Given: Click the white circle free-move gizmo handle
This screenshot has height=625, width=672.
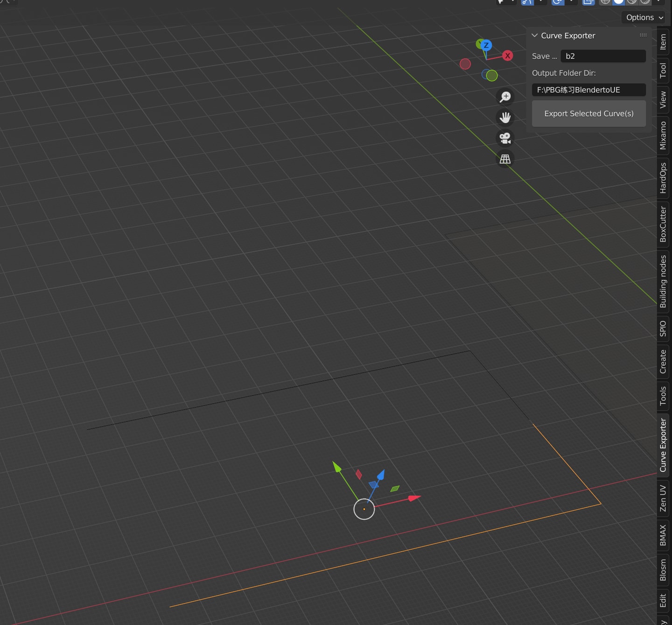Looking at the screenshot, I should 364,509.
